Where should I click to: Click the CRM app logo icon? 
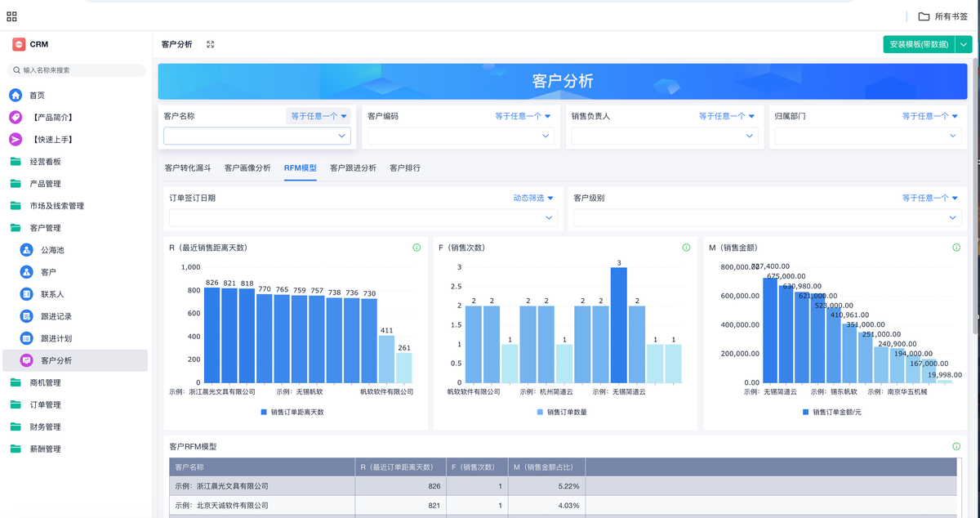(18, 44)
